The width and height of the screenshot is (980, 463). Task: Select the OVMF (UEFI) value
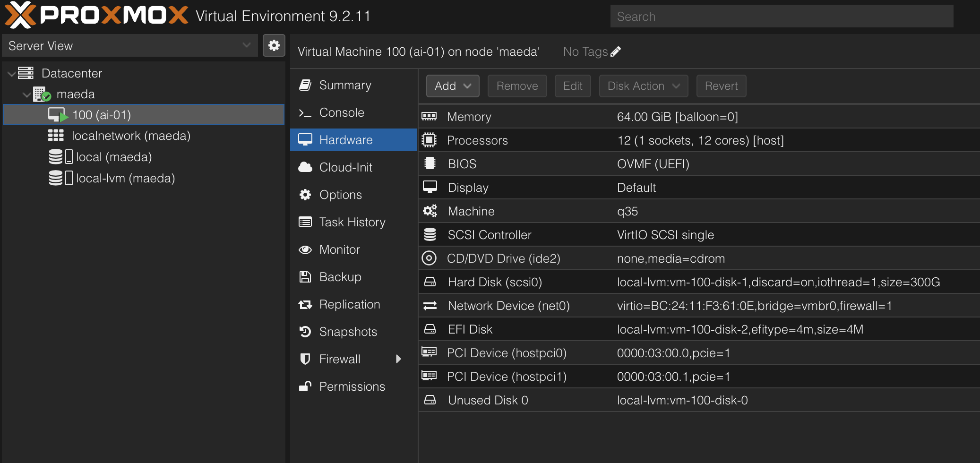[x=653, y=164]
